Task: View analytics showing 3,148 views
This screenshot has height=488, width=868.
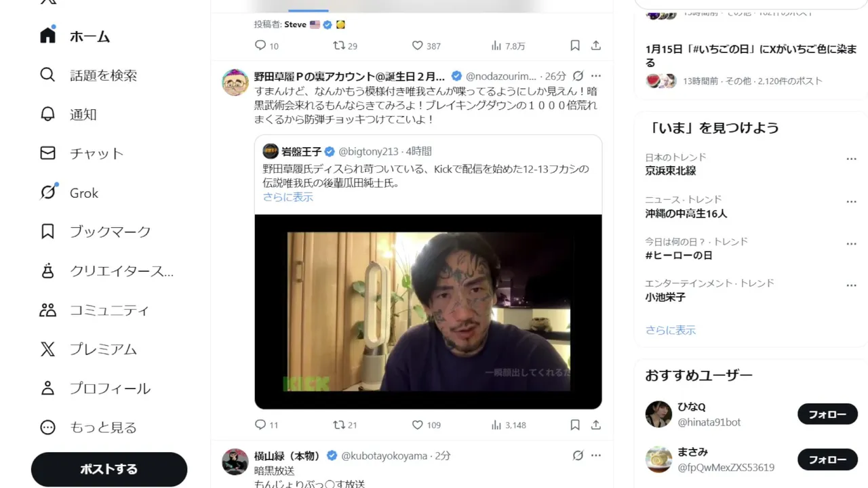Action: click(509, 425)
